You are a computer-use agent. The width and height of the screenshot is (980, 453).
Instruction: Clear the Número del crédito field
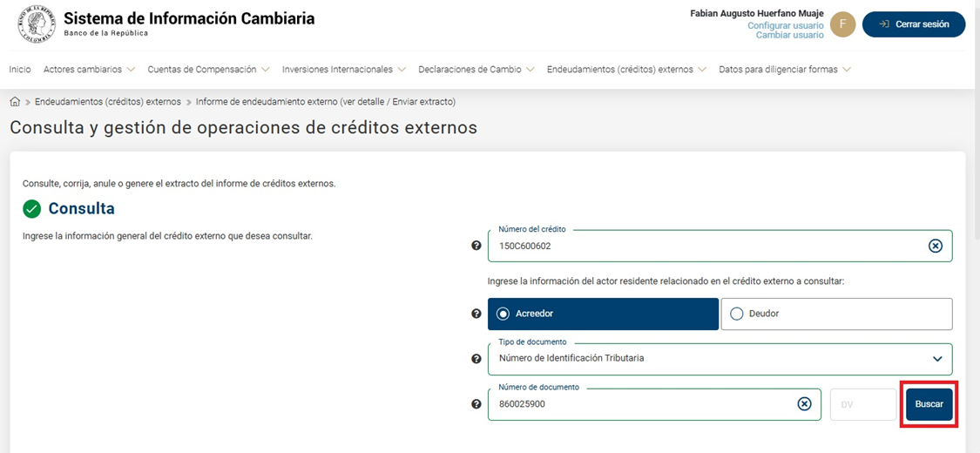click(x=935, y=246)
